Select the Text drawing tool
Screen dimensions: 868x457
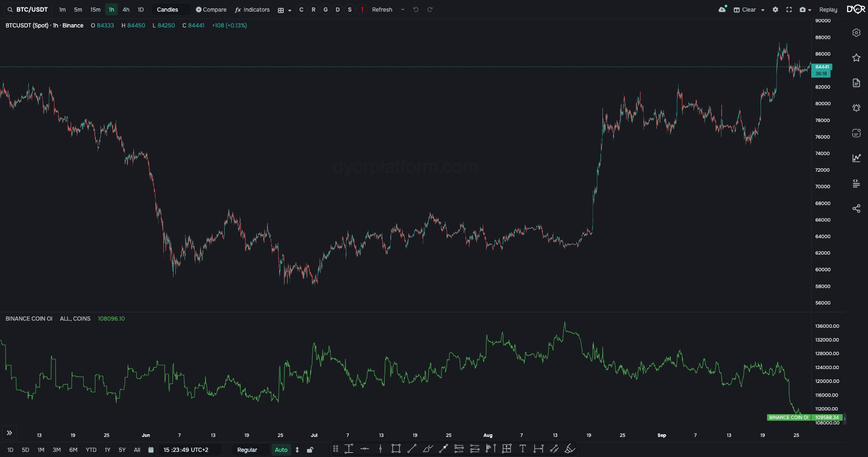coord(523,449)
